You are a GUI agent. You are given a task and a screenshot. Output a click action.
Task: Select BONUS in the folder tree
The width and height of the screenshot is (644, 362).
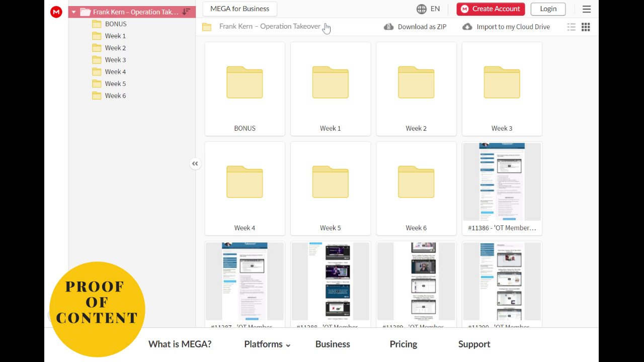tap(116, 24)
